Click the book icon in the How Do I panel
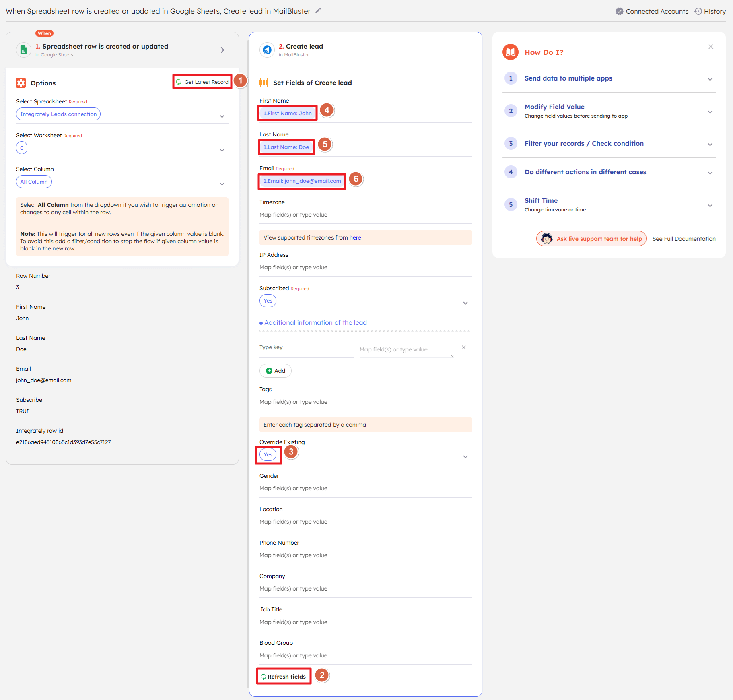733x700 pixels. pos(511,52)
